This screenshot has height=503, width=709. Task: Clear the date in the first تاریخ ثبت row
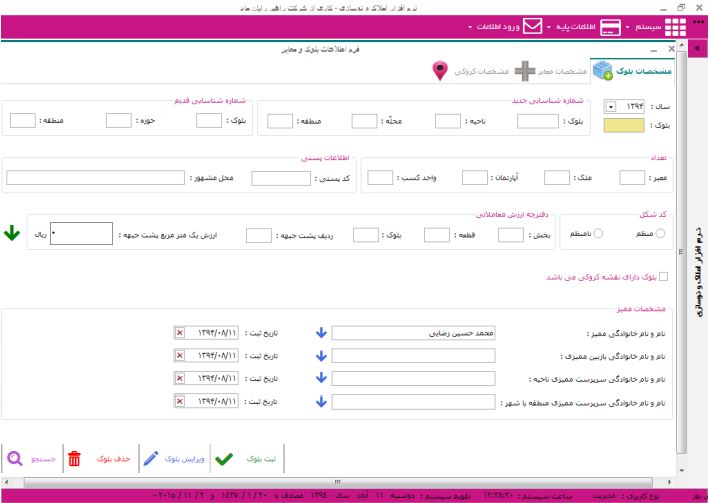[180, 332]
